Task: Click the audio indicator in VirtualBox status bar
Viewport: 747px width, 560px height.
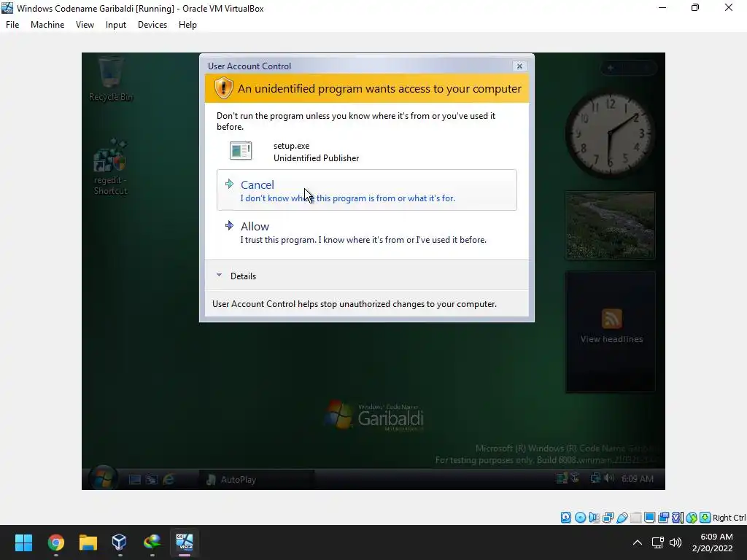Action: point(594,518)
